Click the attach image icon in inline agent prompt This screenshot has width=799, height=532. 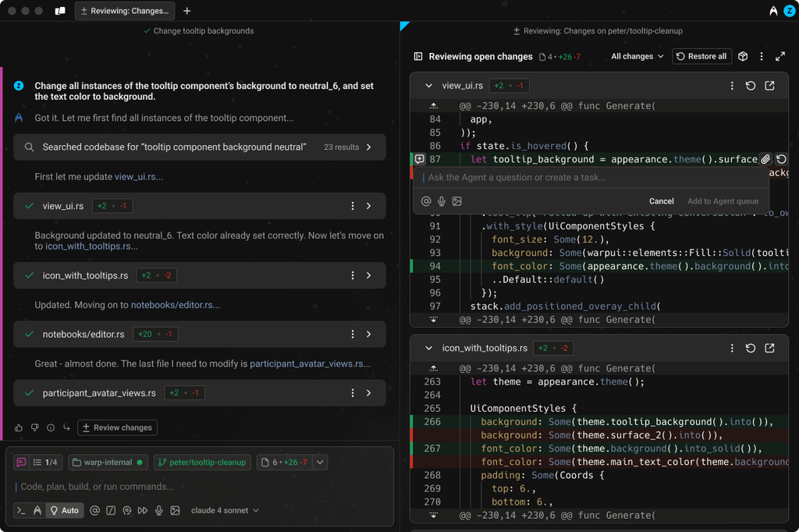click(456, 201)
